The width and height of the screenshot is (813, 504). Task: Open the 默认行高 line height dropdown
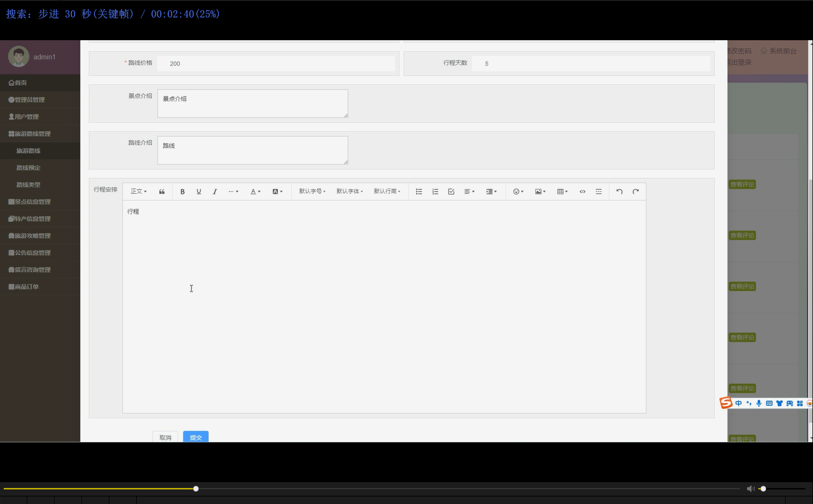point(387,191)
